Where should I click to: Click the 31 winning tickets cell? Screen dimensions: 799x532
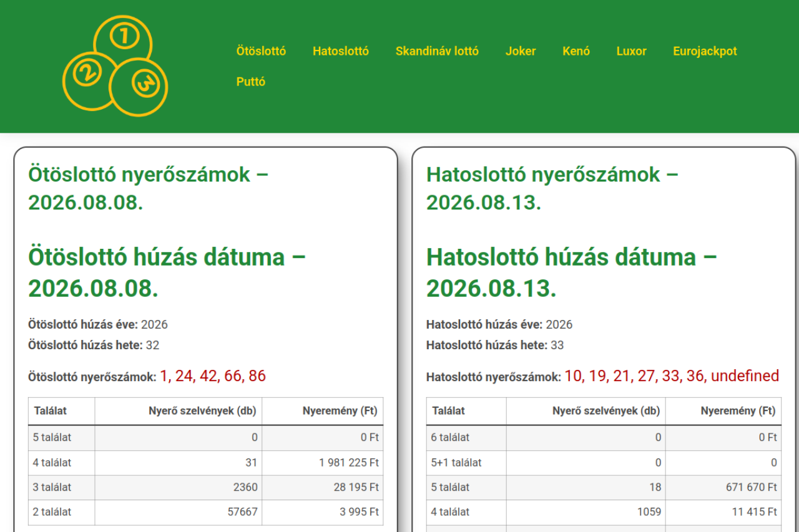[x=179, y=463]
